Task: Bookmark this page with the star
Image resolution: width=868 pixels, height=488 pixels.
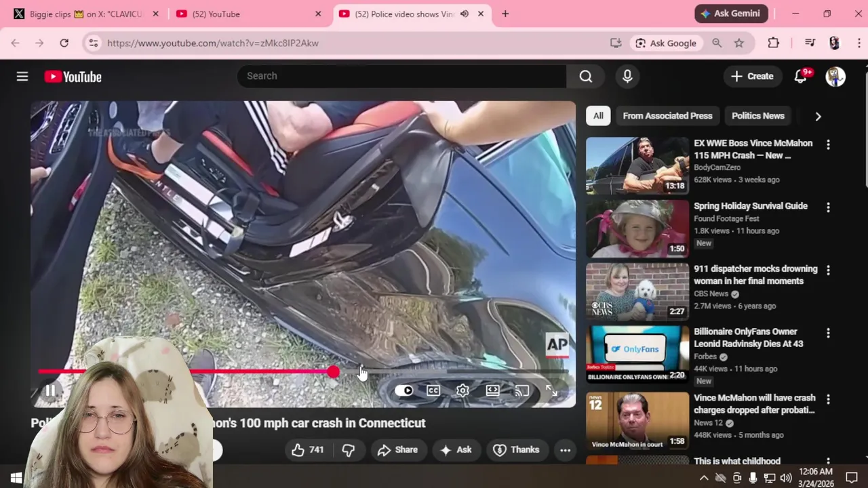Action: 739,43
